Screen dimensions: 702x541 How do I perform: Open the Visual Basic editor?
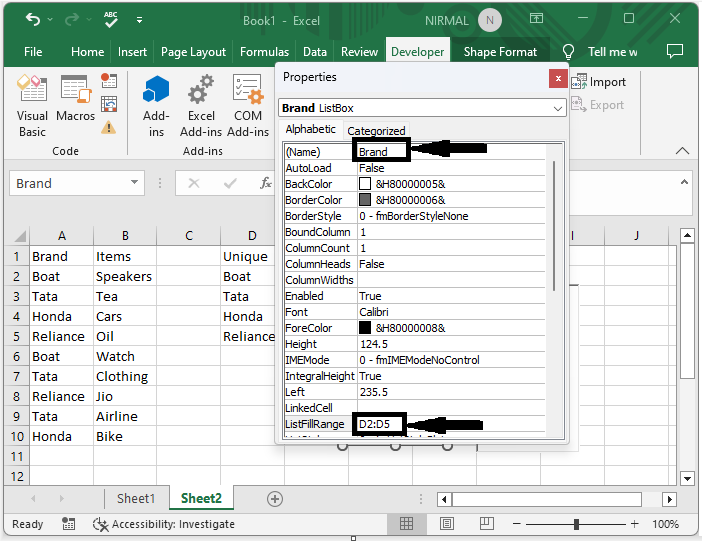click(x=32, y=107)
